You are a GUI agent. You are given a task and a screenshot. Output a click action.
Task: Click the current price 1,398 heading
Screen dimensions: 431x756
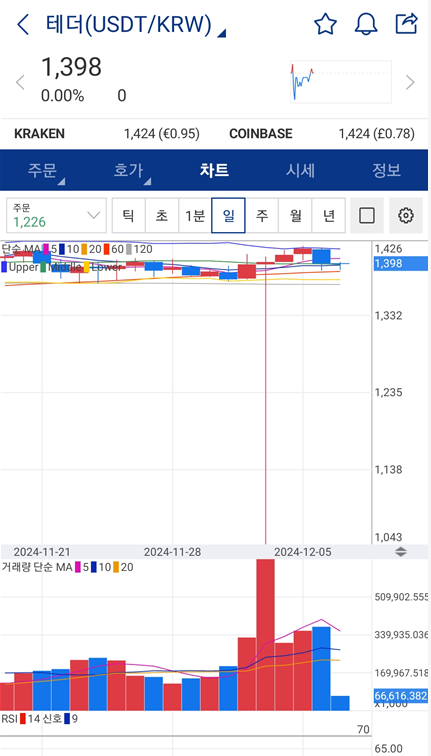tap(71, 67)
